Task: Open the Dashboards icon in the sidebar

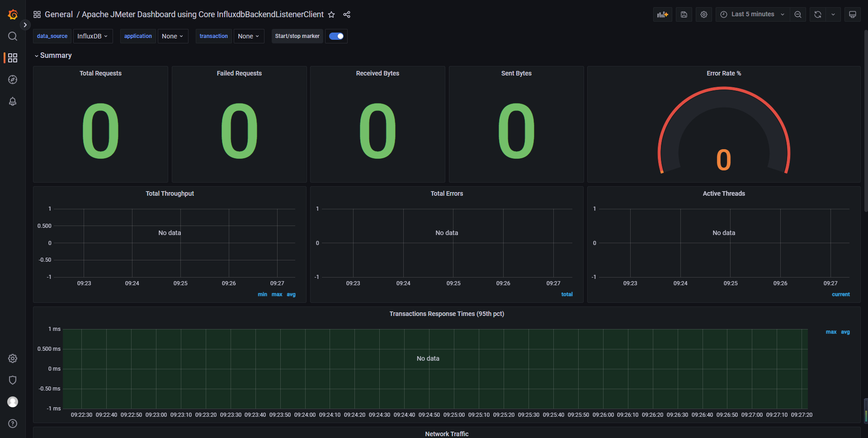Action: click(13, 58)
